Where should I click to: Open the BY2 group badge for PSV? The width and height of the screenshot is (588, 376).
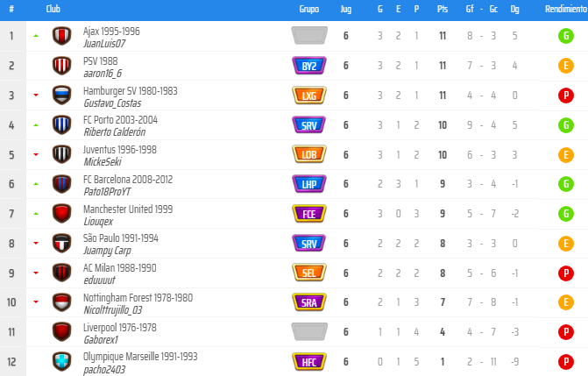(x=309, y=66)
